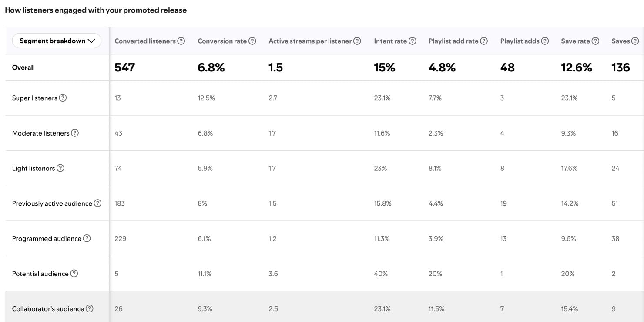Click the Converted listeners column header

(x=145, y=41)
